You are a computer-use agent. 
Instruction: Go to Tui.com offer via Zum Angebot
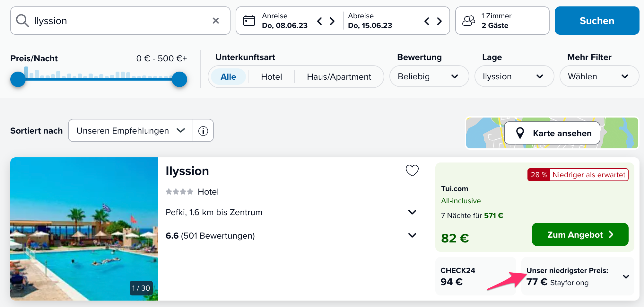click(580, 235)
